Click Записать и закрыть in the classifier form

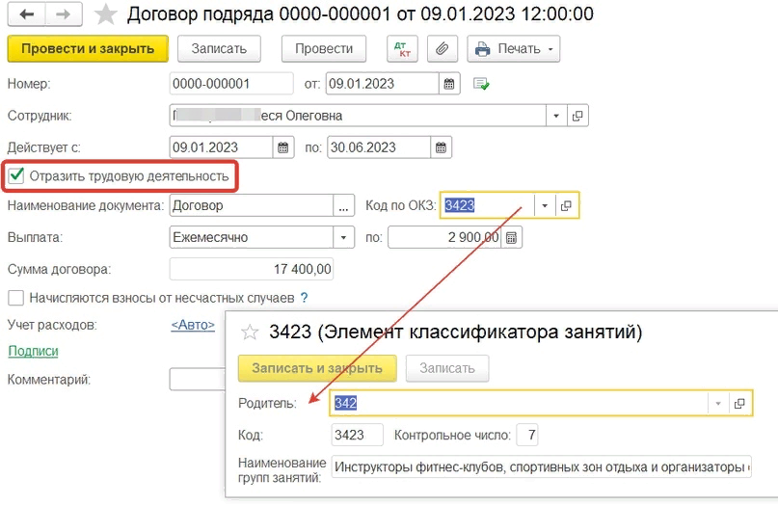pyautogui.click(x=317, y=368)
